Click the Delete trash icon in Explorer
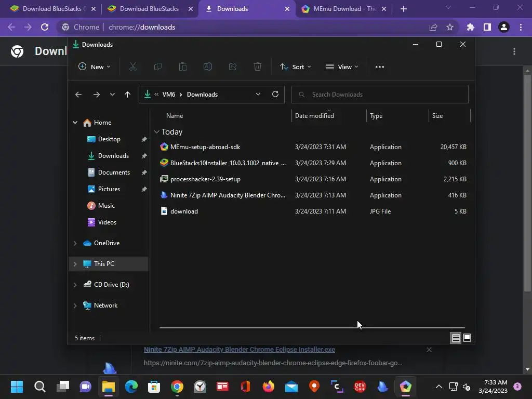The width and height of the screenshot is (532, 399). click(x=258, y=67)
